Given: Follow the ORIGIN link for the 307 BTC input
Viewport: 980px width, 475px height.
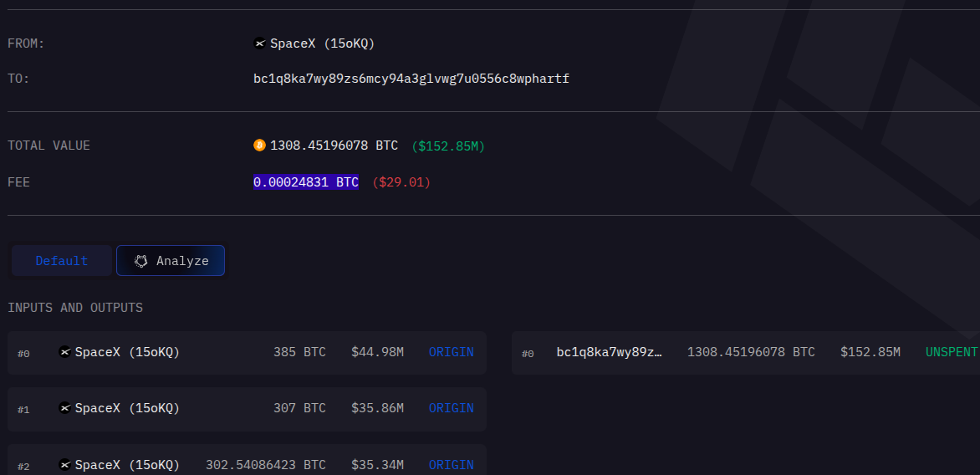Looking at the screenshot, I should (451, 408).
